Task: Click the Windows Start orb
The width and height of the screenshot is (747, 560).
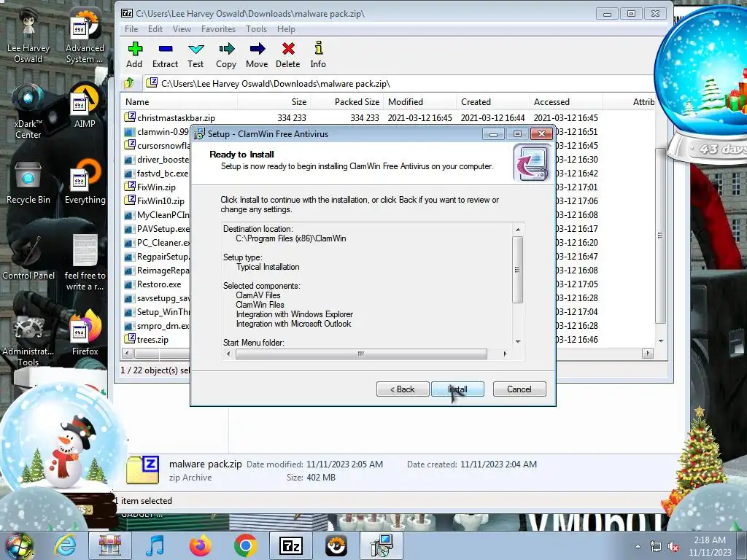Action: 20,545
